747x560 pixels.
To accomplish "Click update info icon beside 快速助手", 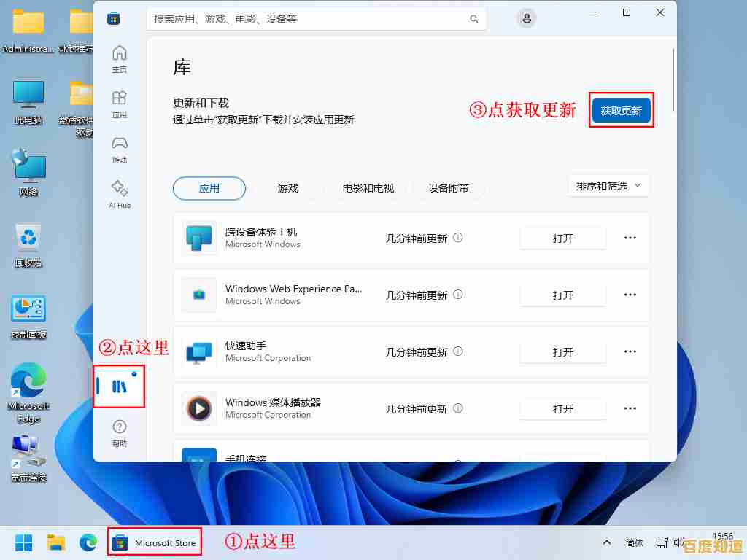I will point(457,351).
